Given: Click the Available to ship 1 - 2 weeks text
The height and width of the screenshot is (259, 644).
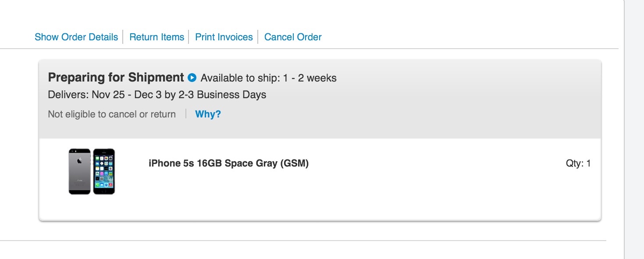Looking at the screenshot, I should click(x=269, y=78).
